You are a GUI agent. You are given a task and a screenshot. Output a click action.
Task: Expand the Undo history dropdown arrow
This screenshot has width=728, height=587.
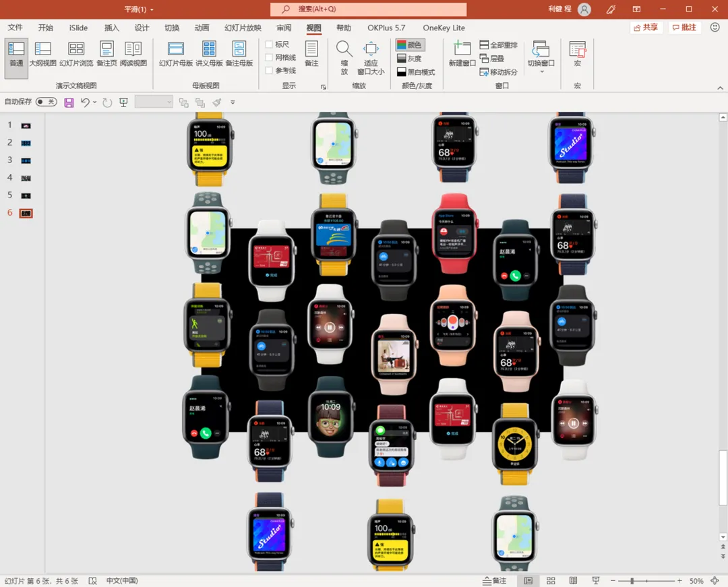click(95, 102)
